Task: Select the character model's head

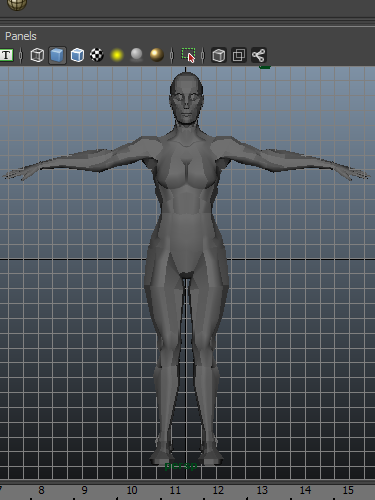Action: pyautogui.click(x=186, y=98)
